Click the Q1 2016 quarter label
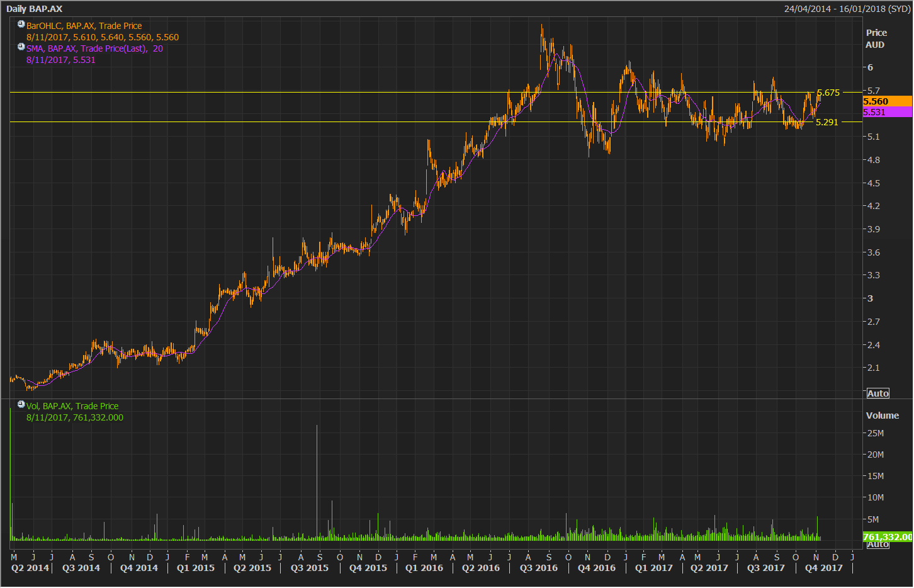Viewport: 914px width, 588px height. click(424, 568)
